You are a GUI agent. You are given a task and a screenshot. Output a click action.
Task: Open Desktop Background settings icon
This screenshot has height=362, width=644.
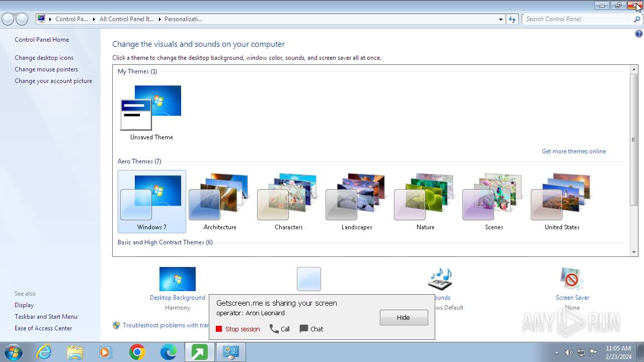point(178,279)
